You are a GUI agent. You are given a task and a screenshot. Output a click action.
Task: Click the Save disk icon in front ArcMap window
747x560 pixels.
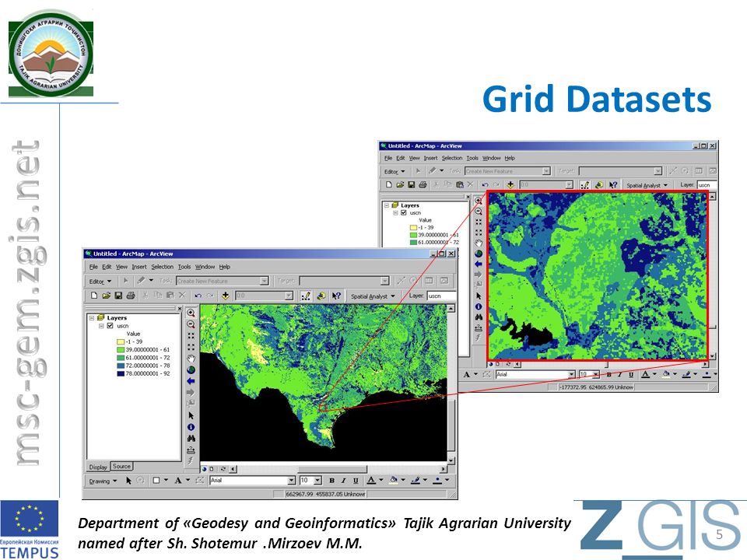pos(118,296)
